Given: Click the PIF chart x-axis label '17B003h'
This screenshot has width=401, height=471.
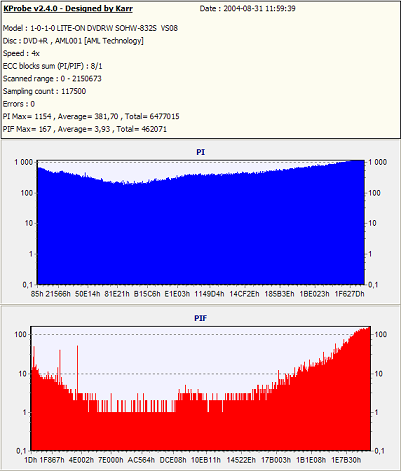Looking at the screenshot, I should tap(276, 460).
